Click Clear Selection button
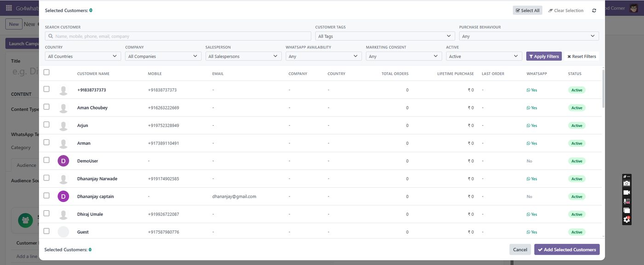644x265 pixels. click(x=566, y=11)
